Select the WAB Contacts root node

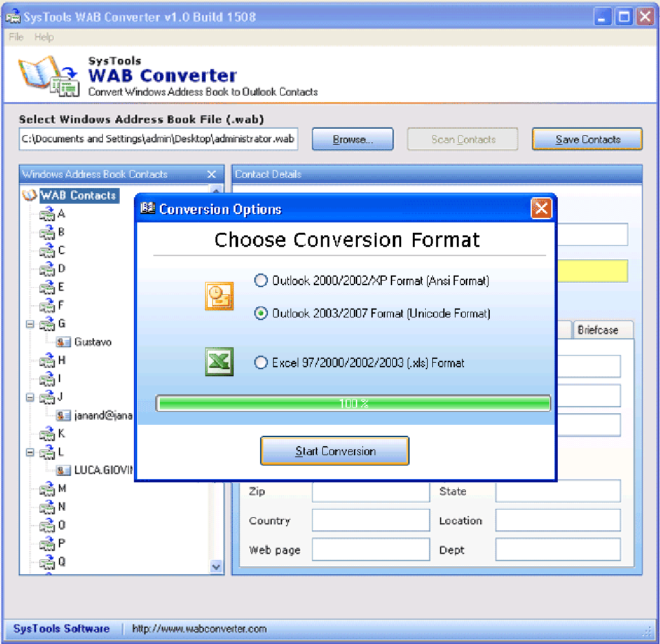click(79, 196)
